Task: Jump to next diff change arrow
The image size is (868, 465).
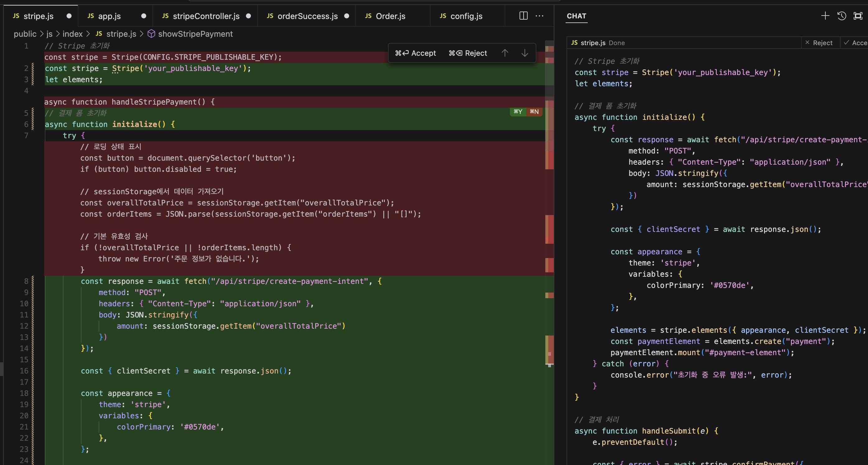Action: coord(525,53)
